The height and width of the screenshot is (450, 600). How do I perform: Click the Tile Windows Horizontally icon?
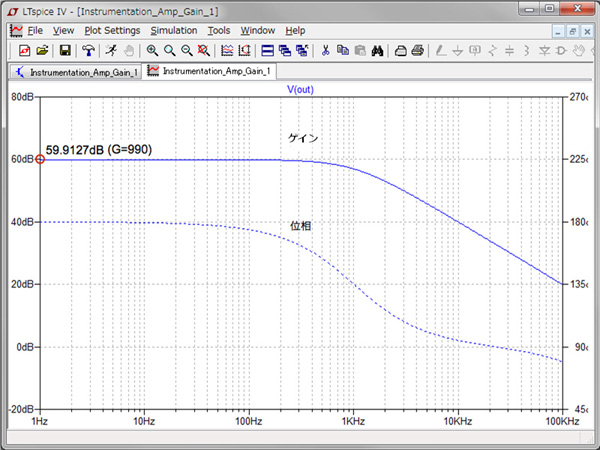pos(267,50)
